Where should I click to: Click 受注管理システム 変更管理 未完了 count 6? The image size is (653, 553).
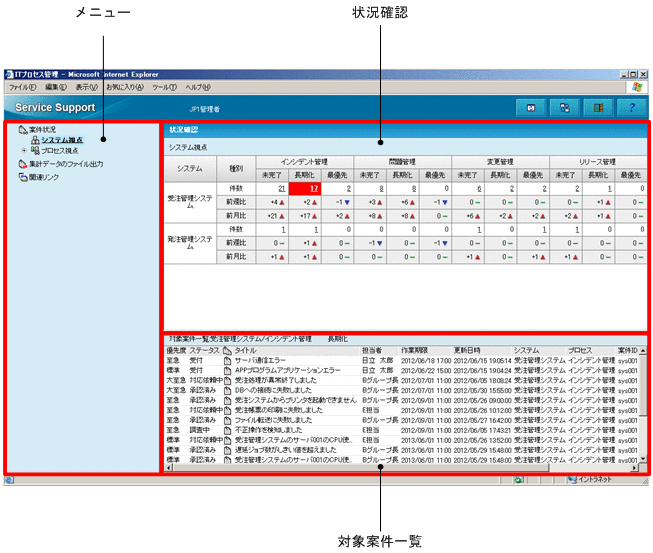pos(479,189)
